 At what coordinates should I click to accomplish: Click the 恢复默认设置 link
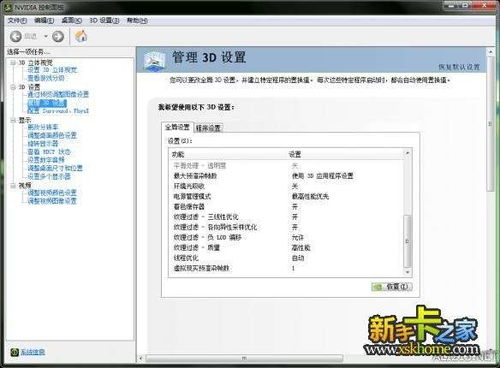click(x=459, y=67)
